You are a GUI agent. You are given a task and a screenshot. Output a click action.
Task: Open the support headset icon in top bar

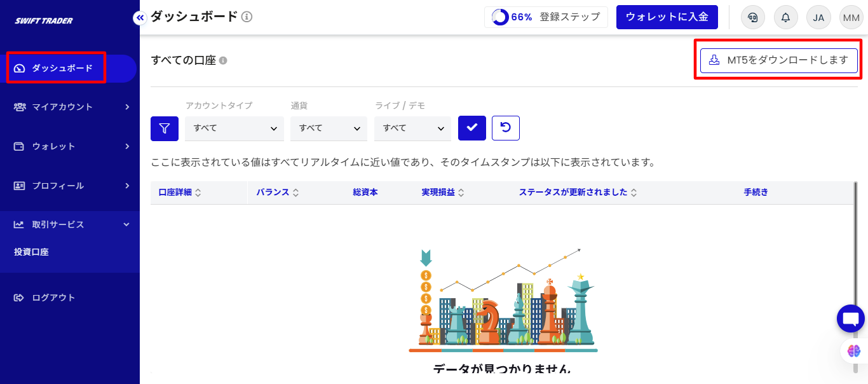point(753,17)
